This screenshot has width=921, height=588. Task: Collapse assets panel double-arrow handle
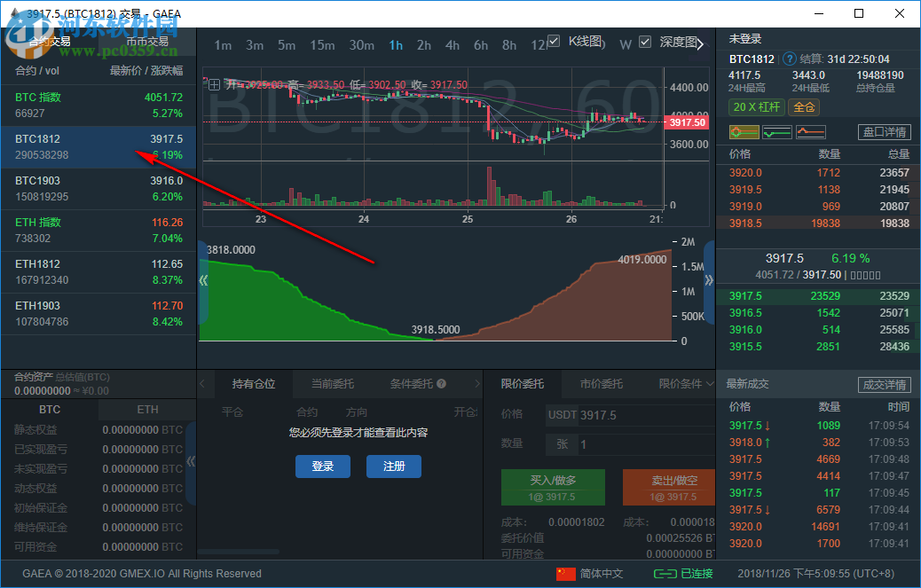pyautogui.click(x=190, y=462)
